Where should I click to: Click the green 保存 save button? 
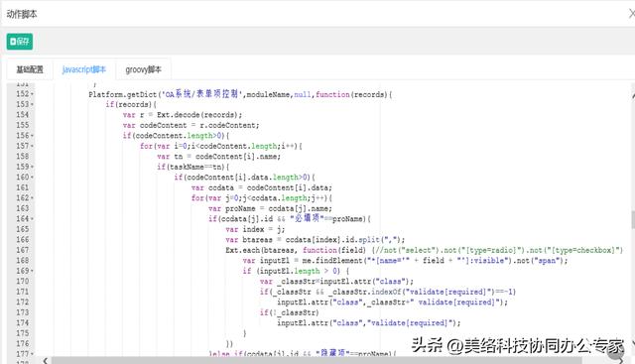[x=20, y=42]
